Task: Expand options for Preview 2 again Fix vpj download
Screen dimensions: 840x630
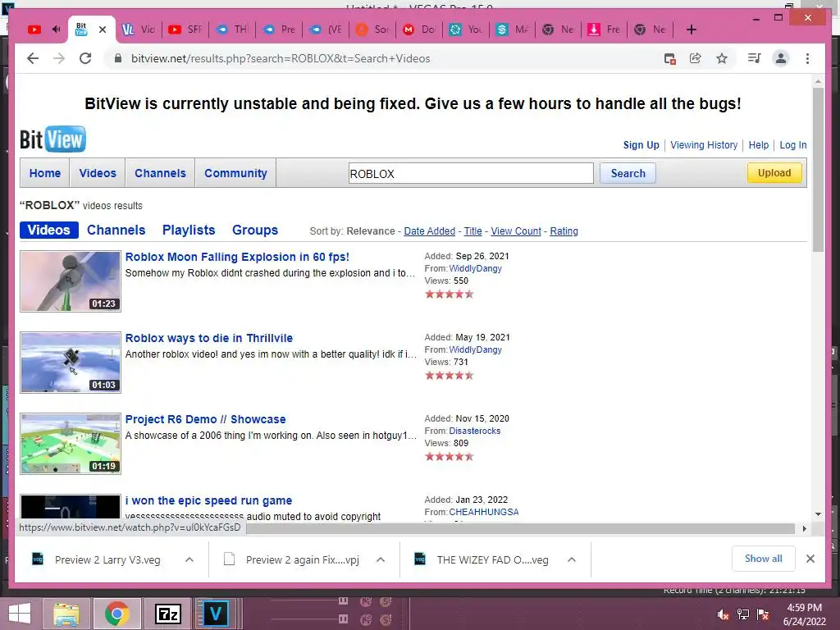Action: click(x=381, y=559)
